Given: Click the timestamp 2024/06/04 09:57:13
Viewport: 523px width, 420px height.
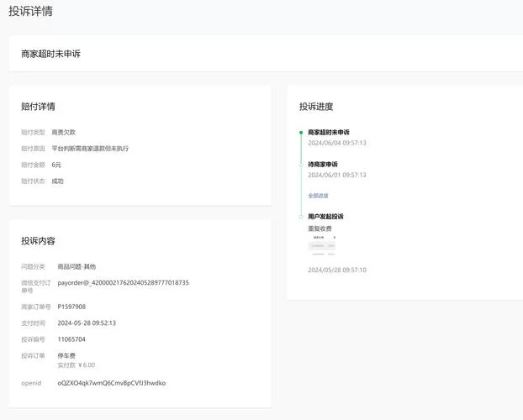Looking at the screenshot, I should point(337,143).
